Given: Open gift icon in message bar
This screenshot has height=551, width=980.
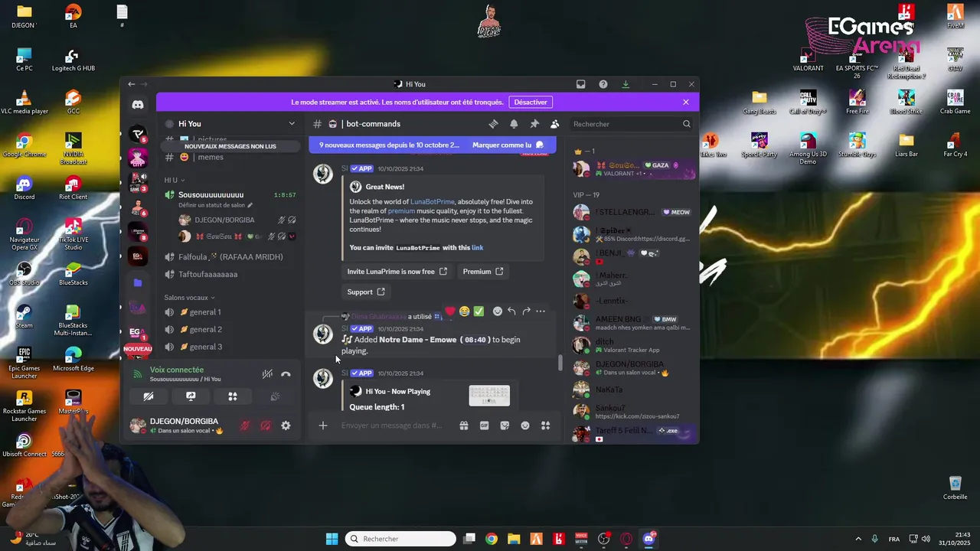Looking at the screenshot, I should click(464, 425).
